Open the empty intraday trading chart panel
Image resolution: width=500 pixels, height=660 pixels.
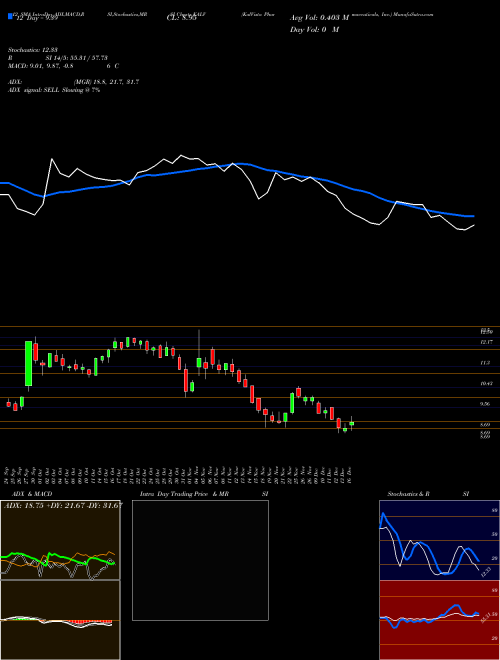pyautogui.click(x=200, y=560)
